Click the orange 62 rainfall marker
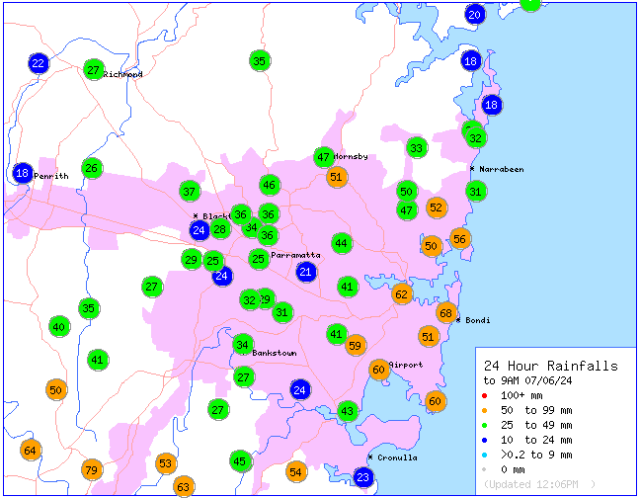The height and width of the screenshot is (498, 640). pyautogui.click(x=402, y=294)
